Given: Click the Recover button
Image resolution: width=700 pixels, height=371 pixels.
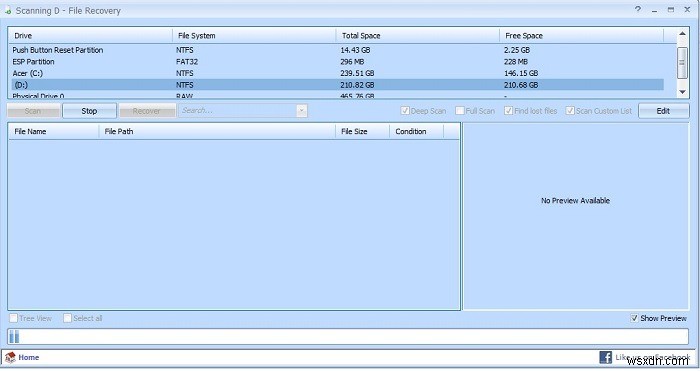Looking at the screenshot, I should point(147,111).
